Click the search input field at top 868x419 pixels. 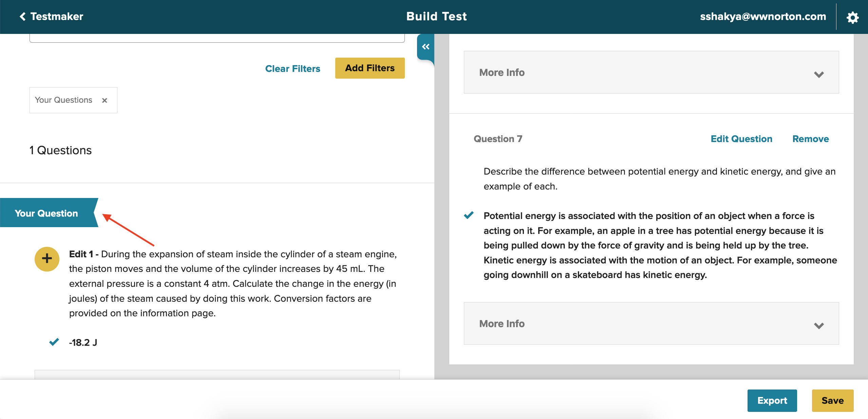point(217,38)
